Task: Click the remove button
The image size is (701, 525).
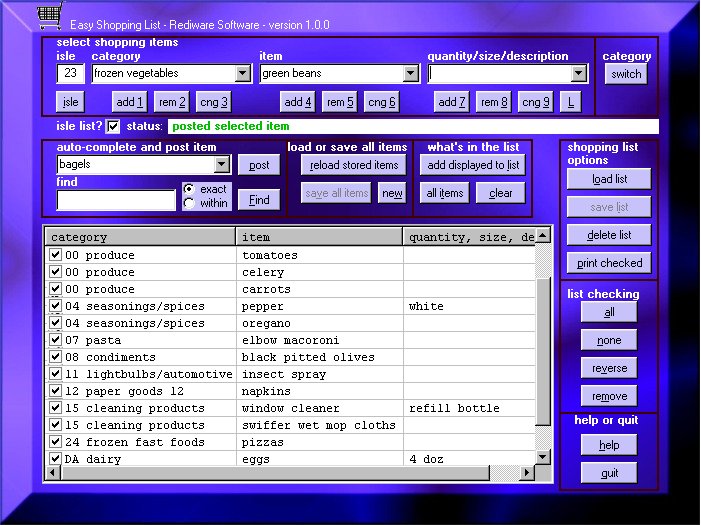Action: [609, 396]
